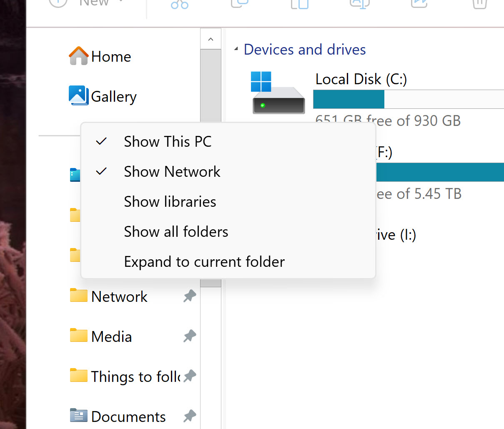Screen dimensions: 504x429
Task: Open the Home item in the sidebar
Action: (111, 56)
